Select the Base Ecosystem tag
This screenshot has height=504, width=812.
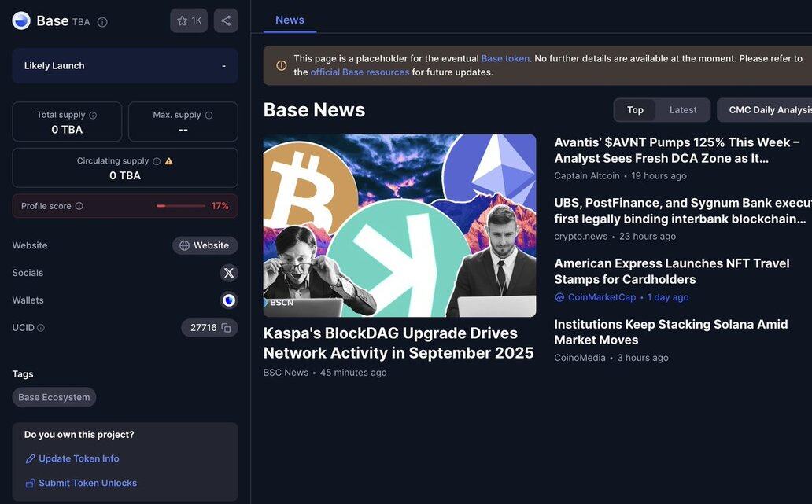pyautogui.click(x=54, y=397)
